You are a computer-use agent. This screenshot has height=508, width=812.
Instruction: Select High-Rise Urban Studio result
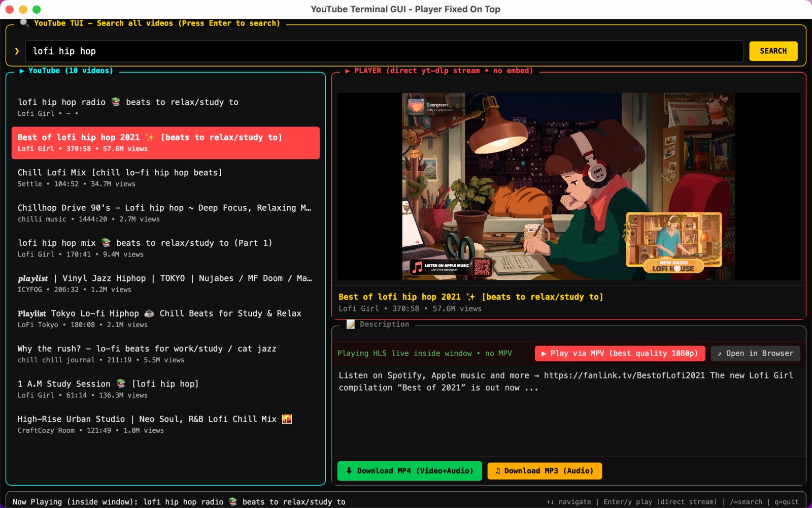165,424
